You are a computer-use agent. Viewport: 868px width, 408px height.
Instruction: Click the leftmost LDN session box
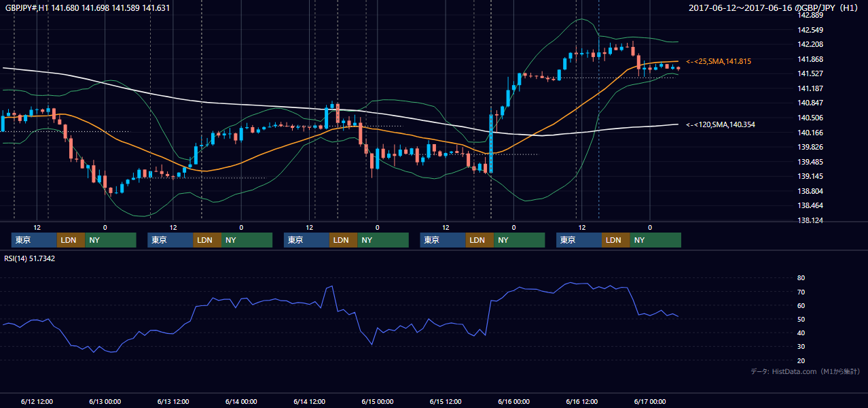click(x=71, y=240)
